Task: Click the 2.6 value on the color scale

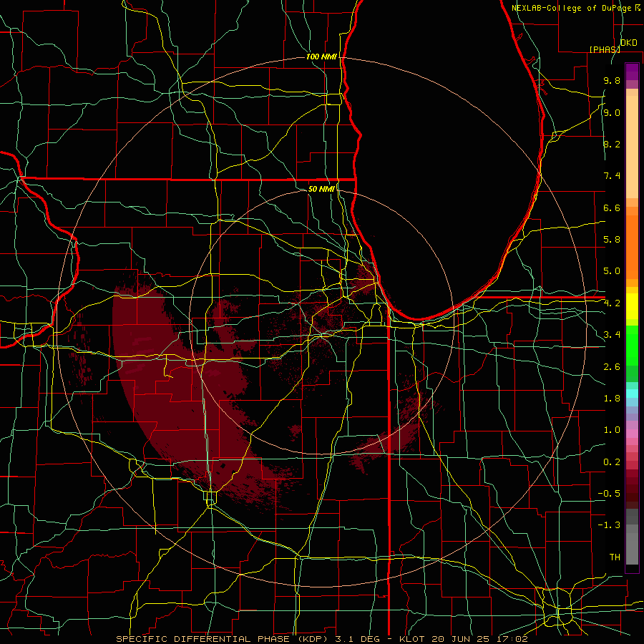Action: (x=612, y=366)
